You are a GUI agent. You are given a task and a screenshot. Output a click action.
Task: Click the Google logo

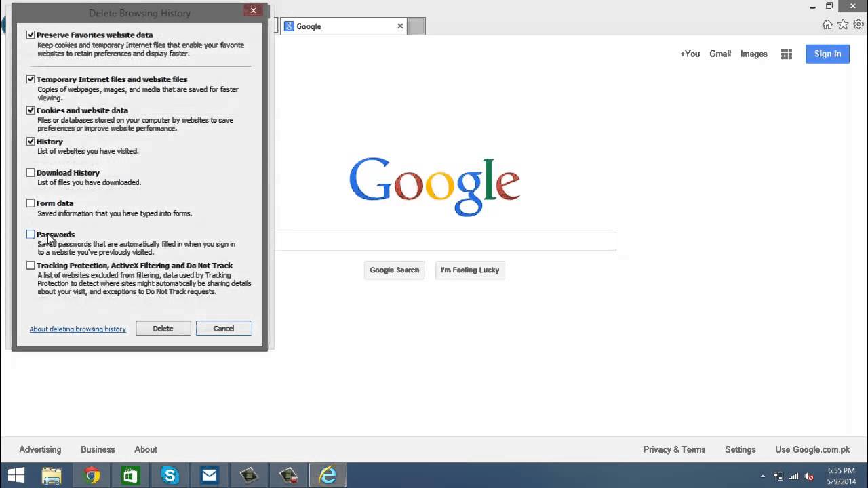point(435,186)
